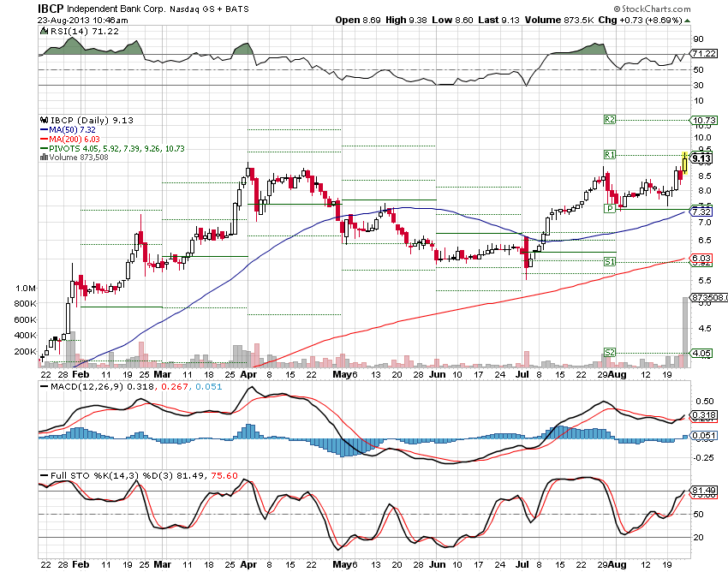Image resolution: width=728 pixels, height=572 pixels.
Task: Open the StockCharts.com copyright link
Action: click(x=652, y=9)
